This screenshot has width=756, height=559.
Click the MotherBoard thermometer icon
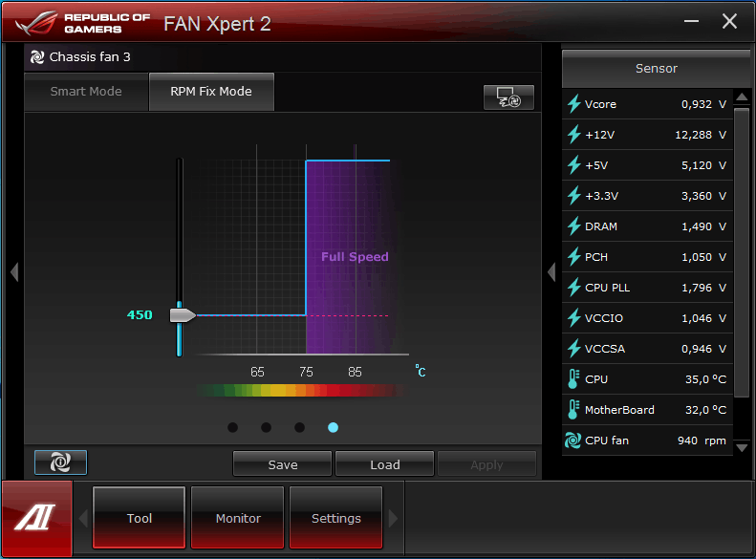573,410
